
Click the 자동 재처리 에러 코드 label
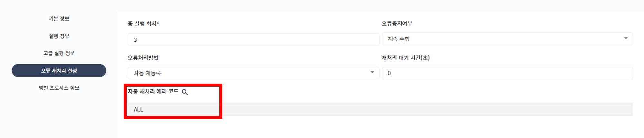[x=153, y=92]
